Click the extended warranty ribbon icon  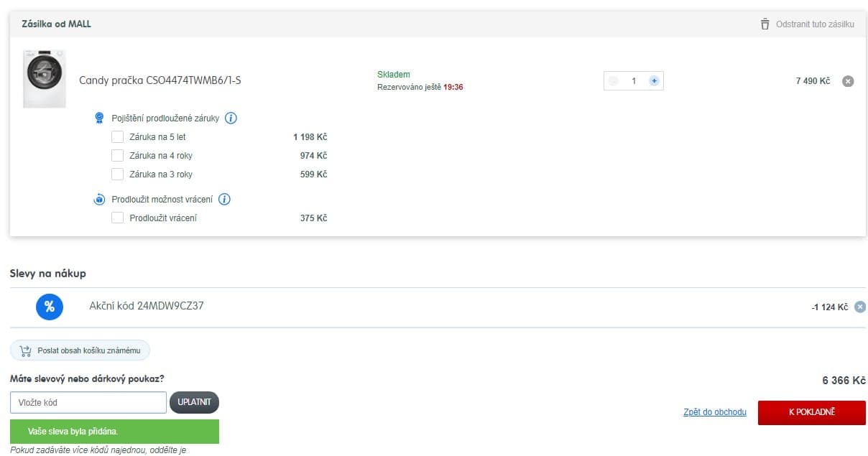pyautogui.click(x=99, y=118)
